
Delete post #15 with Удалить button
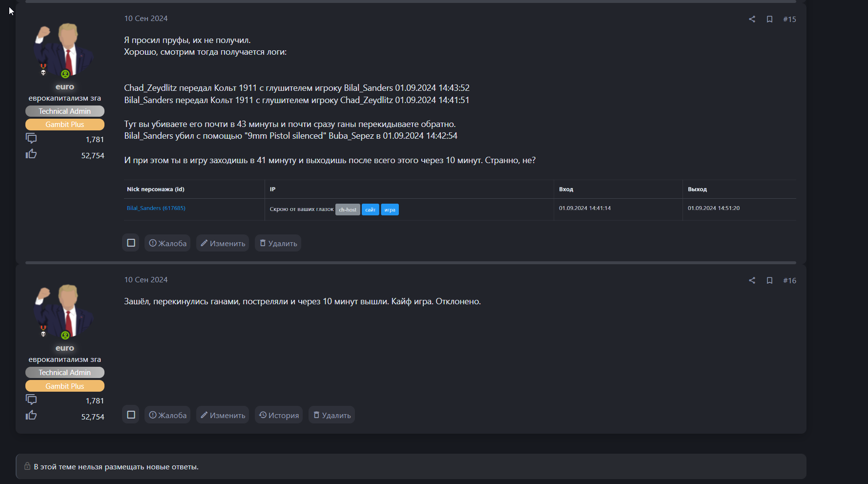point(278,243)
